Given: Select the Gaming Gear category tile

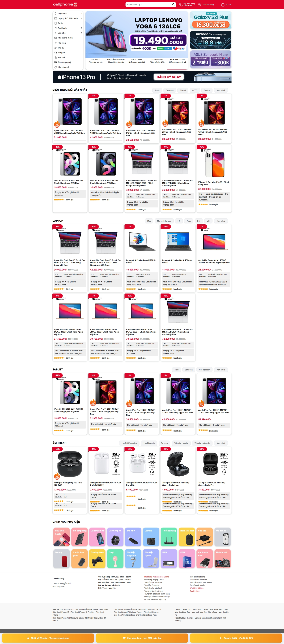Looking at the screenshot, I should click(97, 559).
